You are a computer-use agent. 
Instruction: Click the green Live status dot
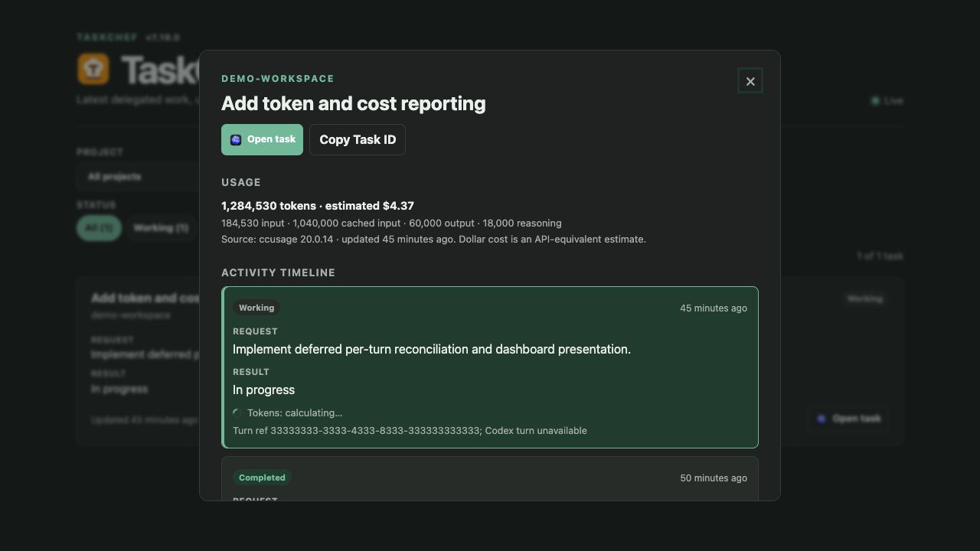point(875,100)
